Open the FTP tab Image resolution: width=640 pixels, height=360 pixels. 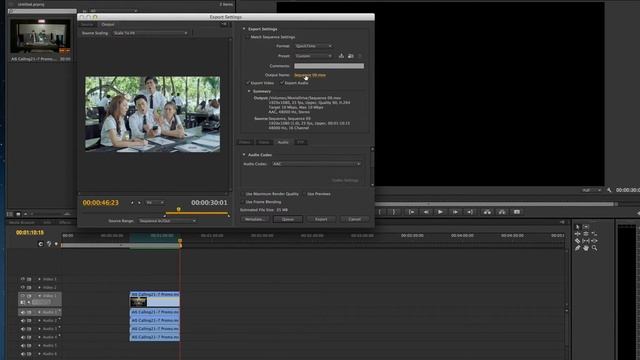(x=301, y=142)
